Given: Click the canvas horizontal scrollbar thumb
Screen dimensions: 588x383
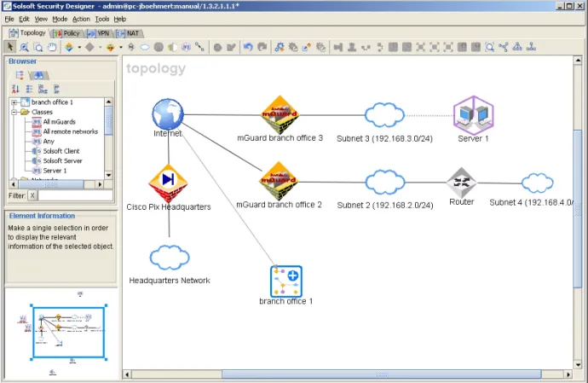Looking at the screenshot, I should coord(382,374).
